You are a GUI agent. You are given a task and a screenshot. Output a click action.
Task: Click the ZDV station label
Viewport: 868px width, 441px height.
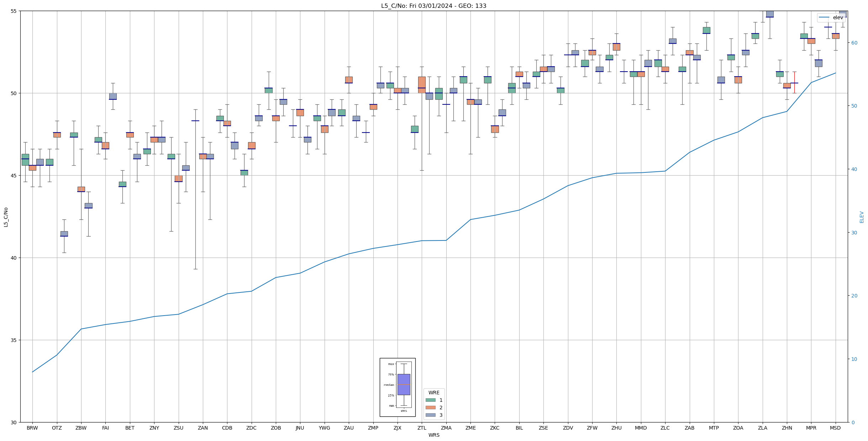(568, 428)
